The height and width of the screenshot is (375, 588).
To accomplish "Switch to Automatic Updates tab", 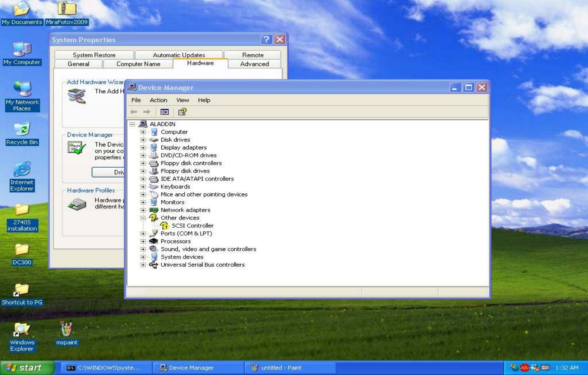I will click(x=179, y=55).
